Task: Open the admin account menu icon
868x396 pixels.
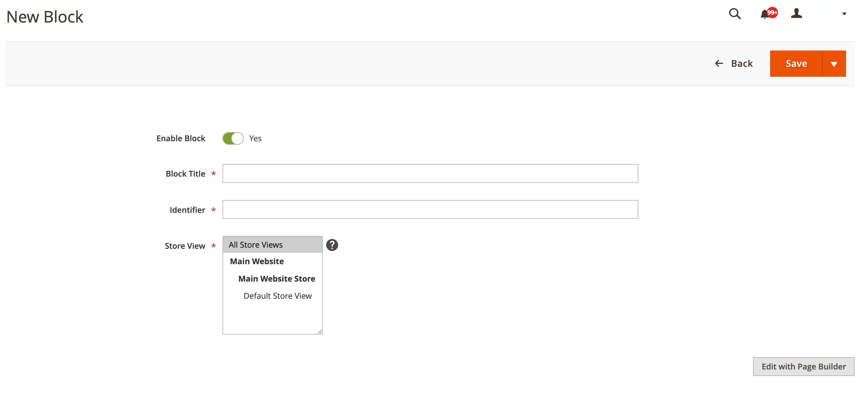Action: [797, 13]
